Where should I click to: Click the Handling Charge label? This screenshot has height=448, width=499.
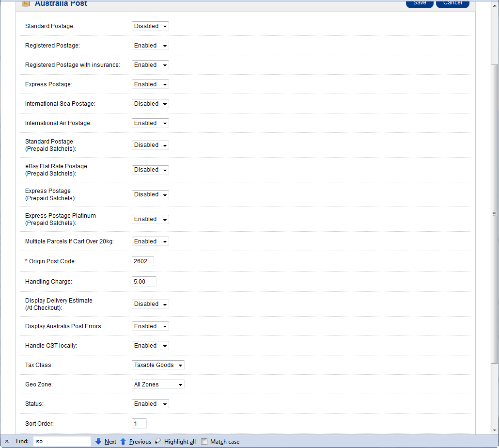(x=49, y=282)
